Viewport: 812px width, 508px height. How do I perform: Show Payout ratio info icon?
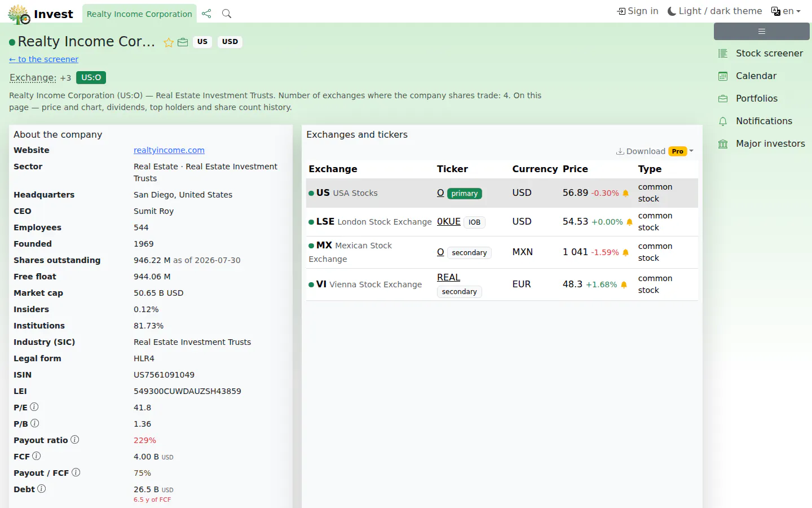[x=75, y=440]
